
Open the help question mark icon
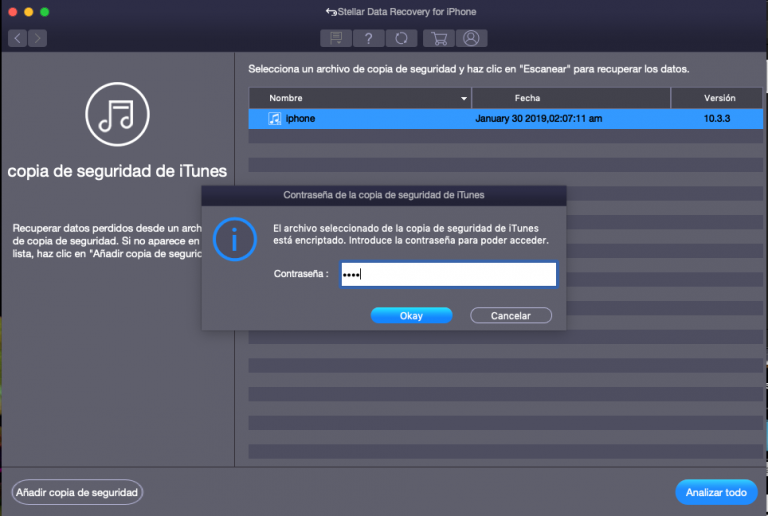click(369, 38)
